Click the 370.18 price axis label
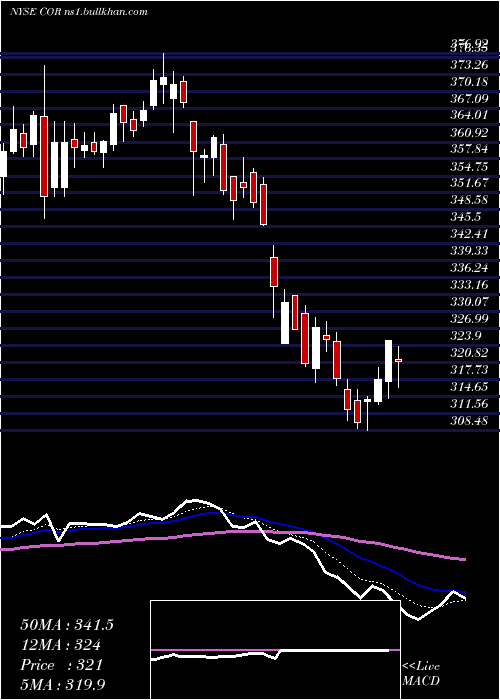Image resolution: width=500 pixels, height=700 pixels. 469,82
